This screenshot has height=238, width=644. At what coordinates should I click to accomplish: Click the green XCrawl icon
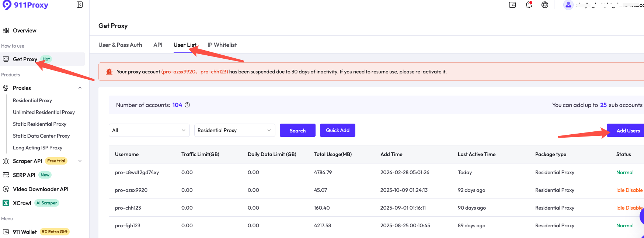point(6,203)
